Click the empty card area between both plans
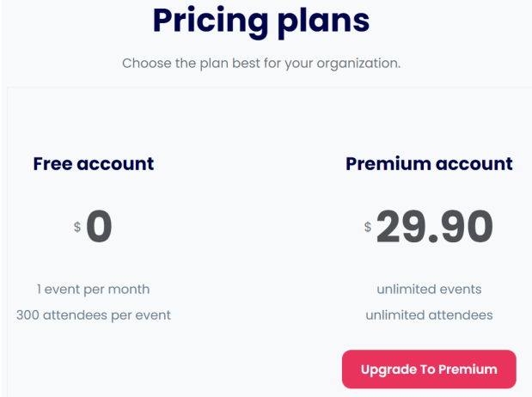Viewport: 532px width, 397px height. click(258, 237)
